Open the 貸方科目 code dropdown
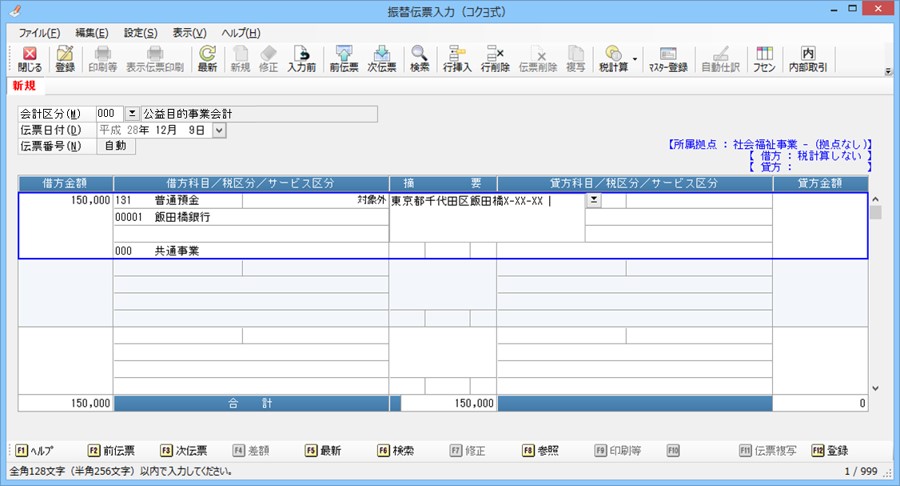This screenshot has width=900, height=486. click(x=594, y=201)
